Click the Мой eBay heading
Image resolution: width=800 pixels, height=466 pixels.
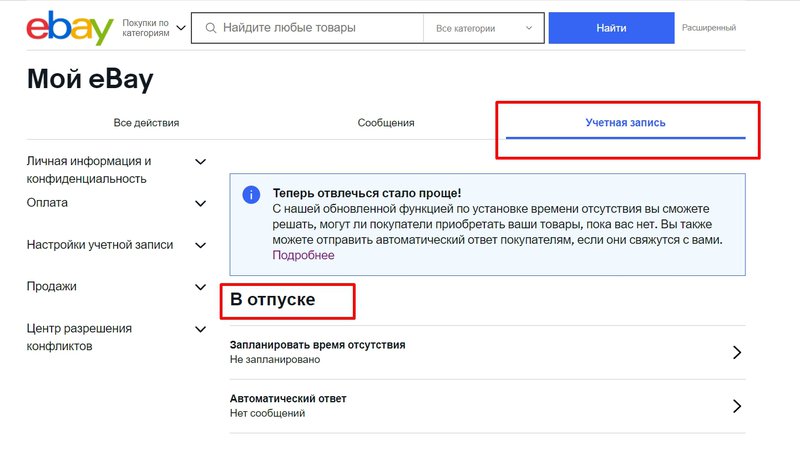pos(90,79)
